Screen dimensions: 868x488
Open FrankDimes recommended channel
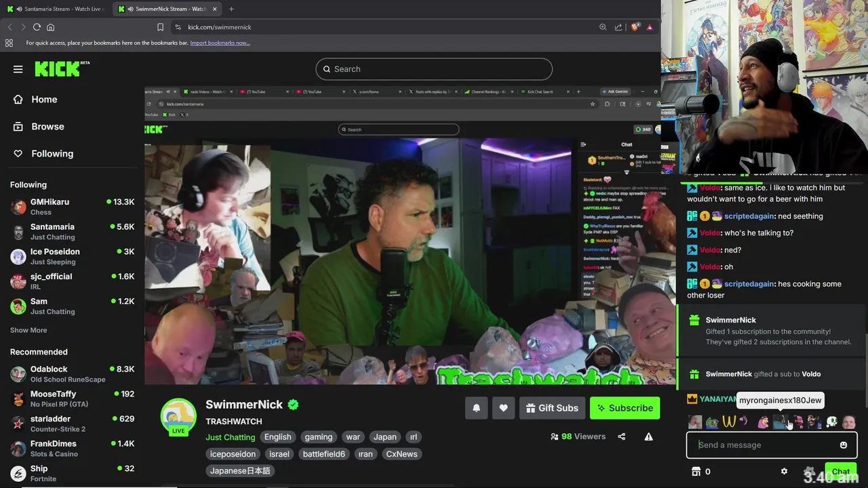tap(72, 449)
